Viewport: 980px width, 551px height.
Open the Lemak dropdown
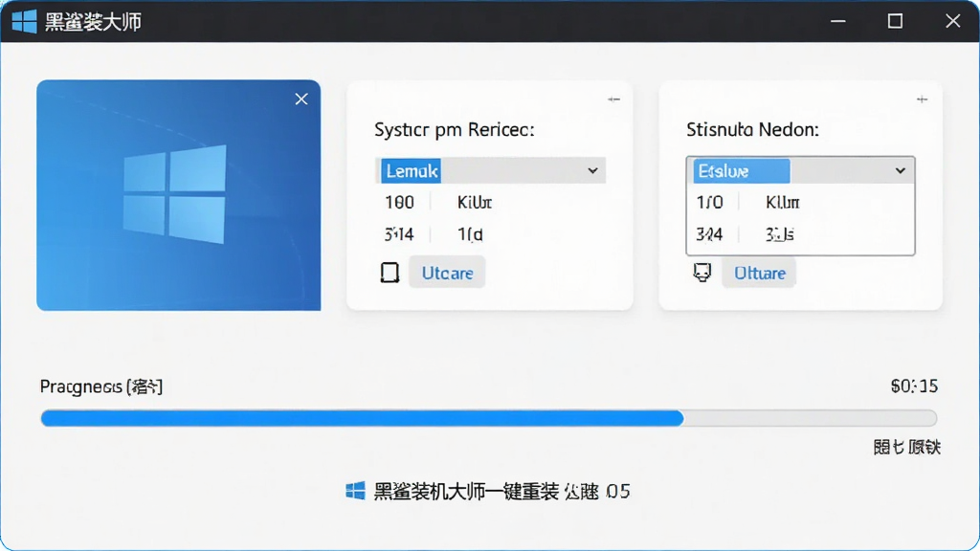pyautogui.click(x=491, y=170)
